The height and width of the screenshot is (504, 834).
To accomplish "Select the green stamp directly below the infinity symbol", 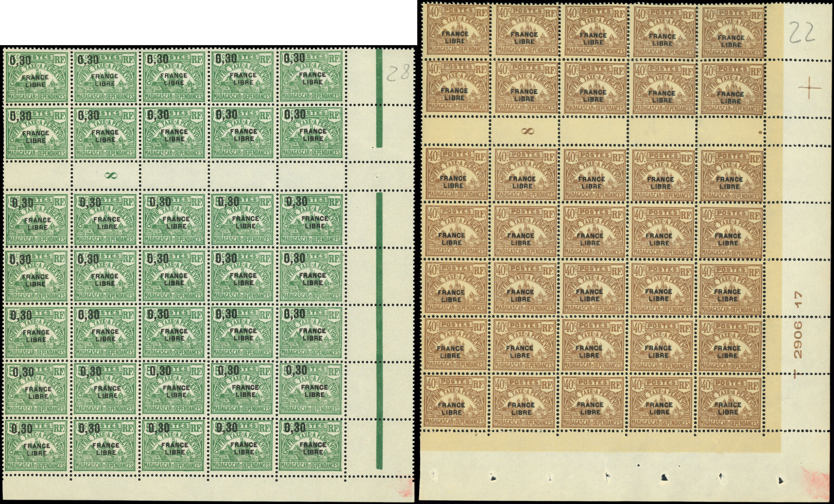I will click(106, 219).
